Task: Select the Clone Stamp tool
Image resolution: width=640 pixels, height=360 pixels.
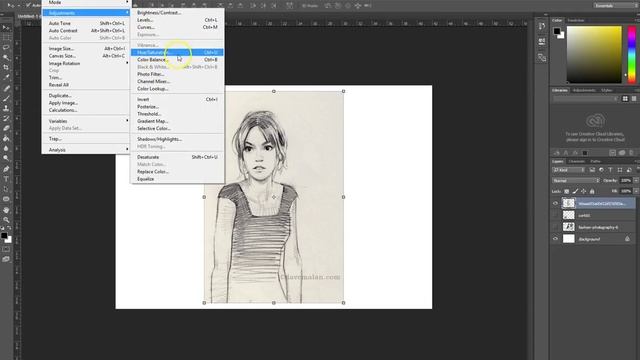Action: tap(6, 109)
